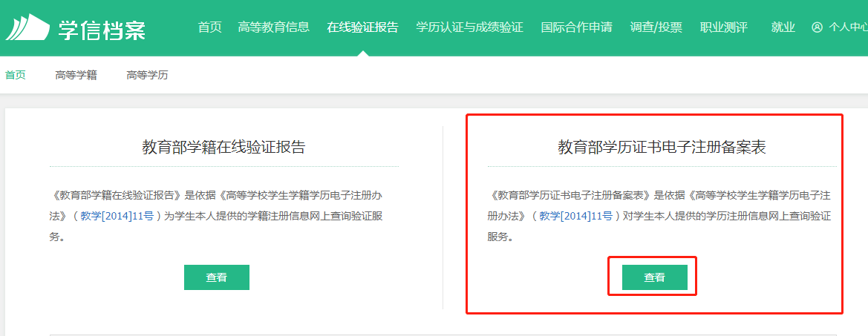Click the 教育部学籍在线验证报告 card heading

223,147
